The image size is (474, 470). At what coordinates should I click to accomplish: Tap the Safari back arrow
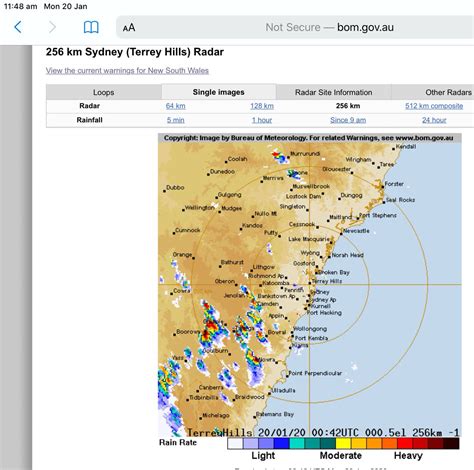18,27
